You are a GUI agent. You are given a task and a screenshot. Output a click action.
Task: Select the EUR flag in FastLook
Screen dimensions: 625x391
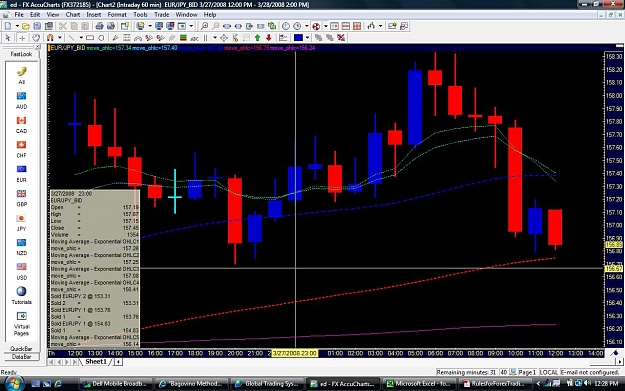[x=22, y=173]
